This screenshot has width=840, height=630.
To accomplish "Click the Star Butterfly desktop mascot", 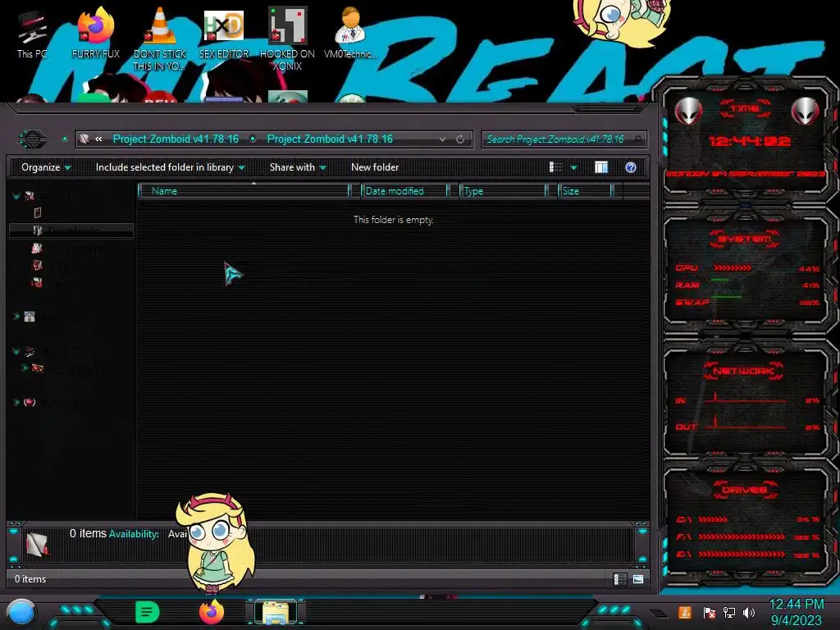I will pyautogui.click(x=216, y=543).
